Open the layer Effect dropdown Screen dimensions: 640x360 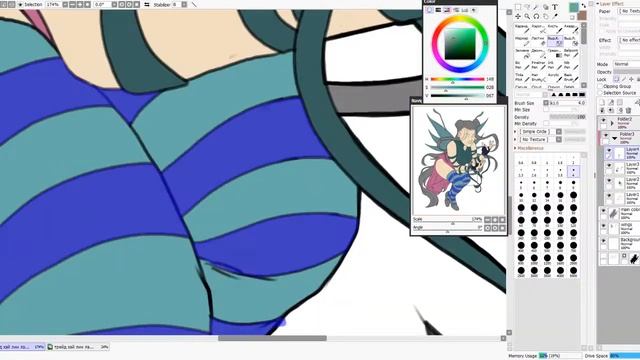[x=629, y=40]
